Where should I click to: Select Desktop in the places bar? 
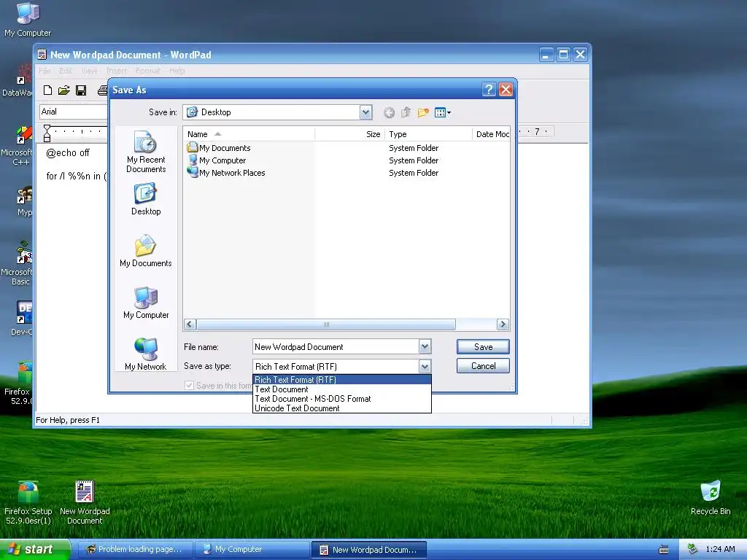click(x=146, y=199)
